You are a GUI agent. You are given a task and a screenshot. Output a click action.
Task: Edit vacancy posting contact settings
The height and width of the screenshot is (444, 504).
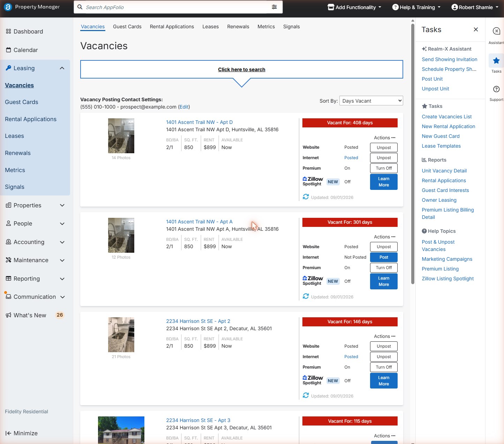click(184, 107)
